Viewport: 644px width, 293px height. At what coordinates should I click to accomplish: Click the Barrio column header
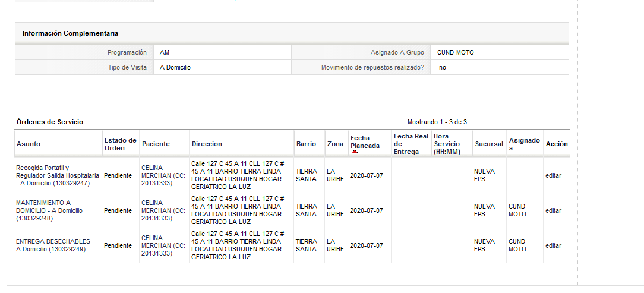pos(307,144)
